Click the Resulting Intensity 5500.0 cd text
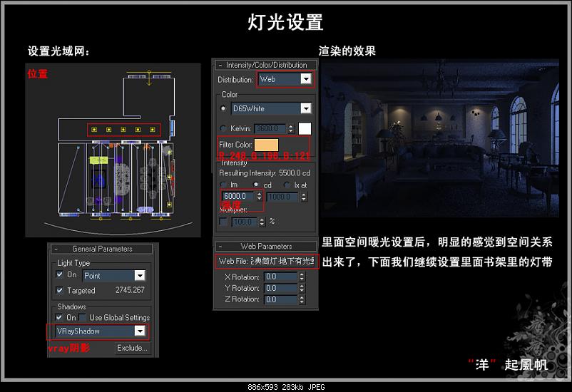 click(x=265, y=173)
